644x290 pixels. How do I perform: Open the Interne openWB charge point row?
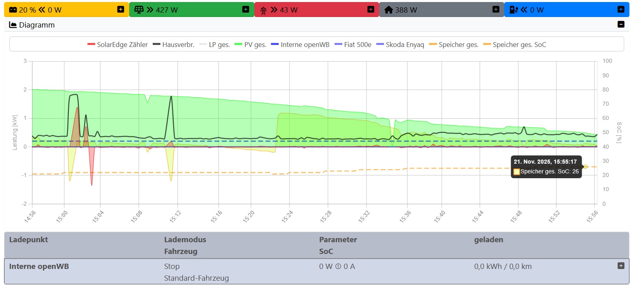[x=39, y=267]
